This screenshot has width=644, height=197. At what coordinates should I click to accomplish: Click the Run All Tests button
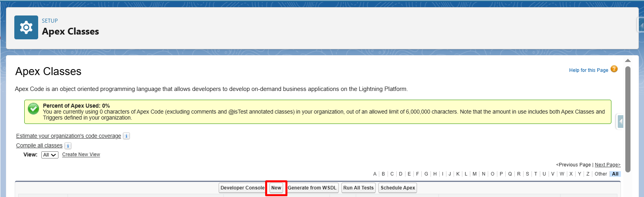[x=359, y=188]
